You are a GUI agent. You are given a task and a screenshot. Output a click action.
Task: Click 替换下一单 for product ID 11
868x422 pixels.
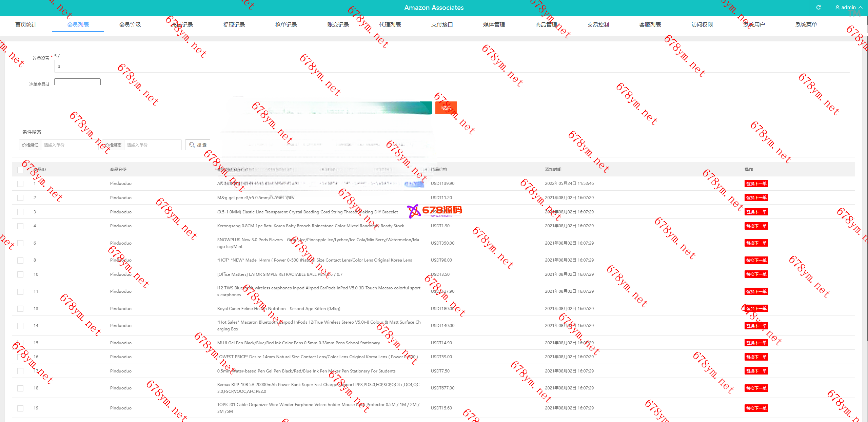(756, 291)
